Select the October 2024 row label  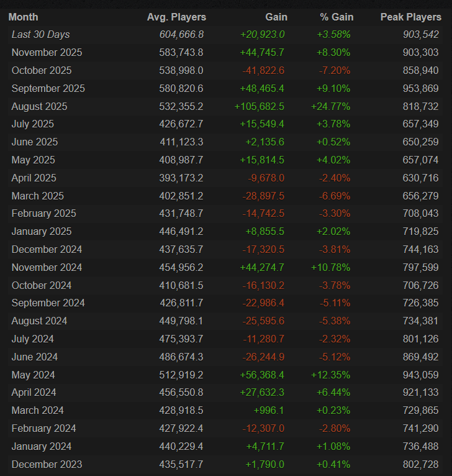click(x=42, y=285)
